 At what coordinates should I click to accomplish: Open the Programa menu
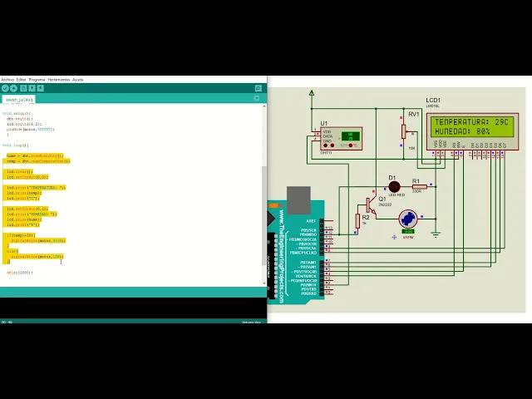[37, 80]
